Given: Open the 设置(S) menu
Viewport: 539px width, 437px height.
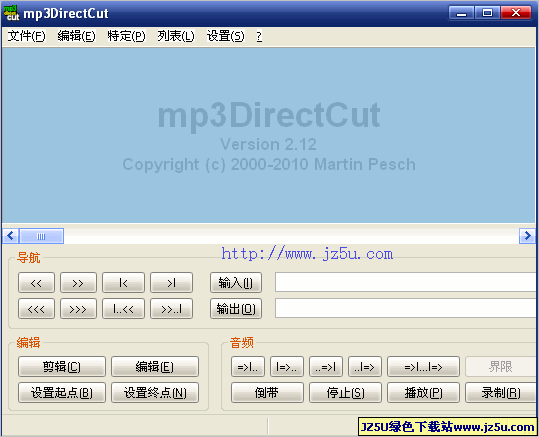Looking at the screenshot, I should tap(226, 36).
